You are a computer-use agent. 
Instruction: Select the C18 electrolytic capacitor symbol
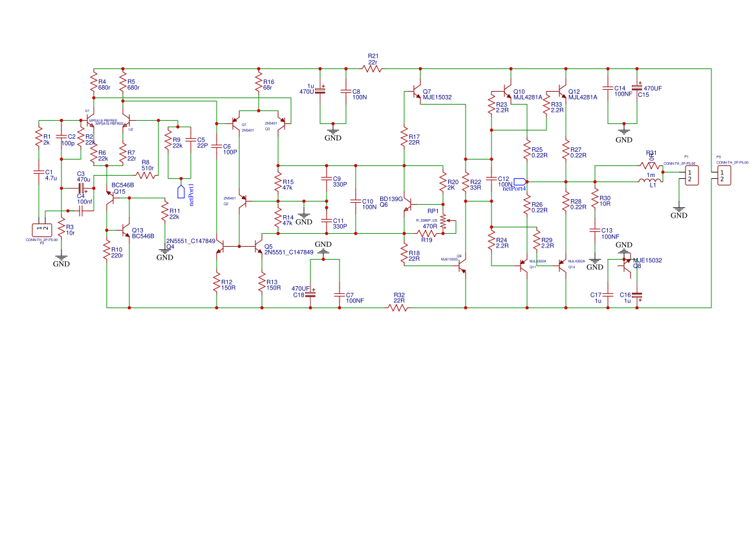point(310,293)
